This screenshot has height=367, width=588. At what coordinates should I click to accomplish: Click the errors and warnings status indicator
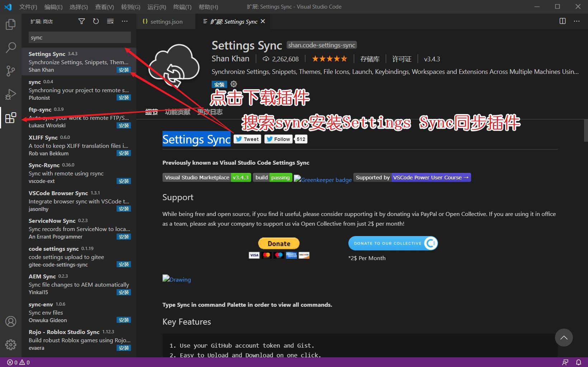pos(18,362)
